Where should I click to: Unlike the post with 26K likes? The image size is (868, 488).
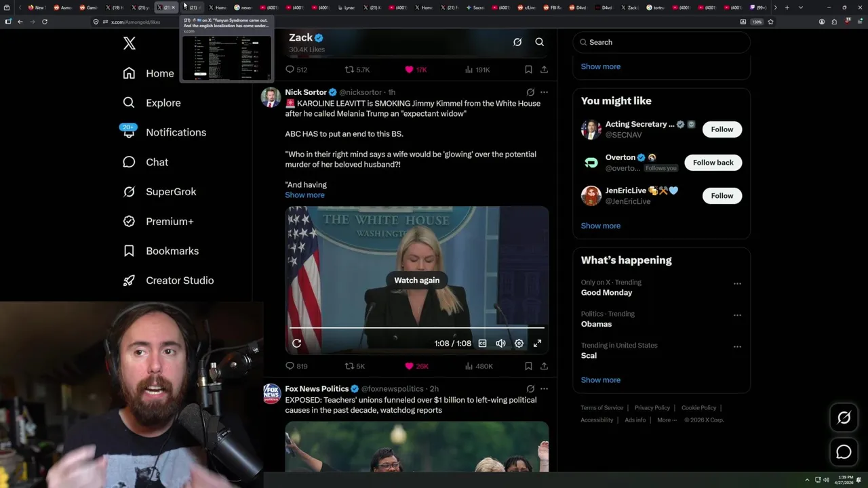pyautogui.click(x=409, y=366)
